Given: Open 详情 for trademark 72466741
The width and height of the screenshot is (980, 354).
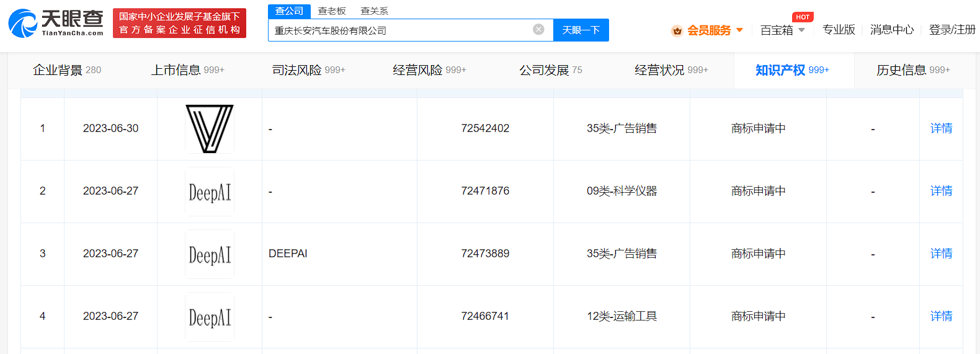Looking at the screenshot, I should [941, 316].
